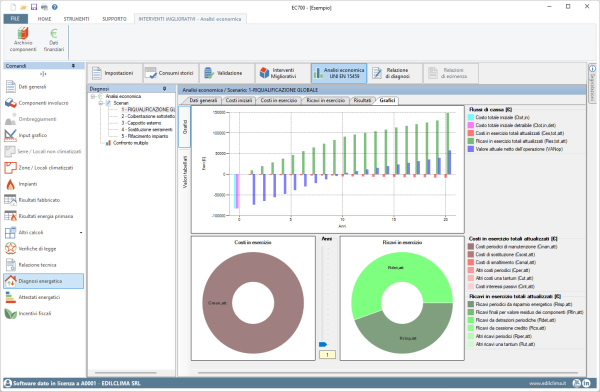Expand the Altri calcoli submenu arrow

(81, 232)
